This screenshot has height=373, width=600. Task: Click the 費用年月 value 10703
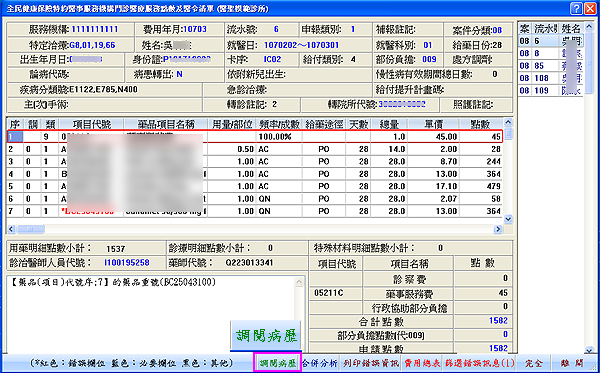coord(195,29)
